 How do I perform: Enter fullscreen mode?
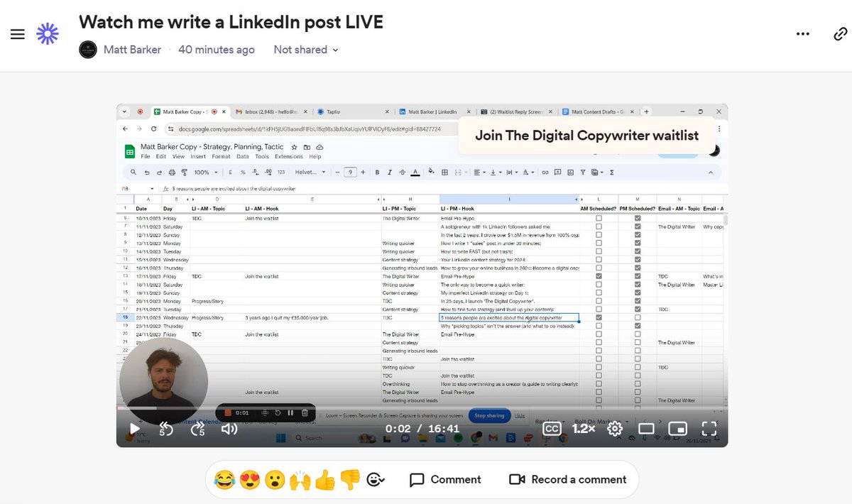(x=709, y=428)
